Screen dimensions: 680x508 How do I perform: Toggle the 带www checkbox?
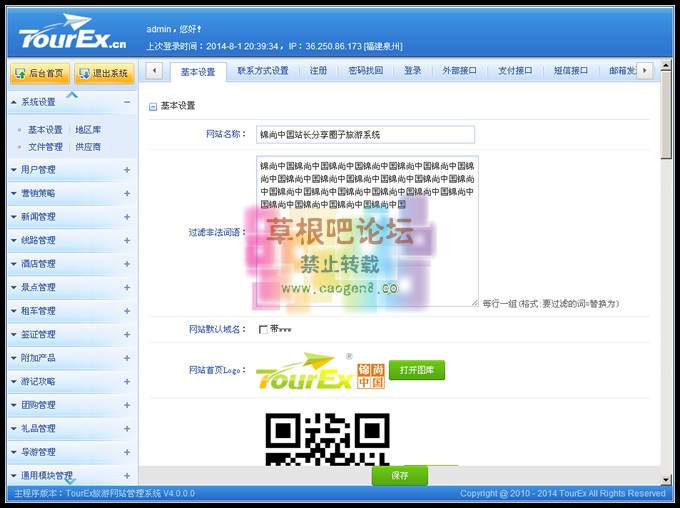click(263, 329)
